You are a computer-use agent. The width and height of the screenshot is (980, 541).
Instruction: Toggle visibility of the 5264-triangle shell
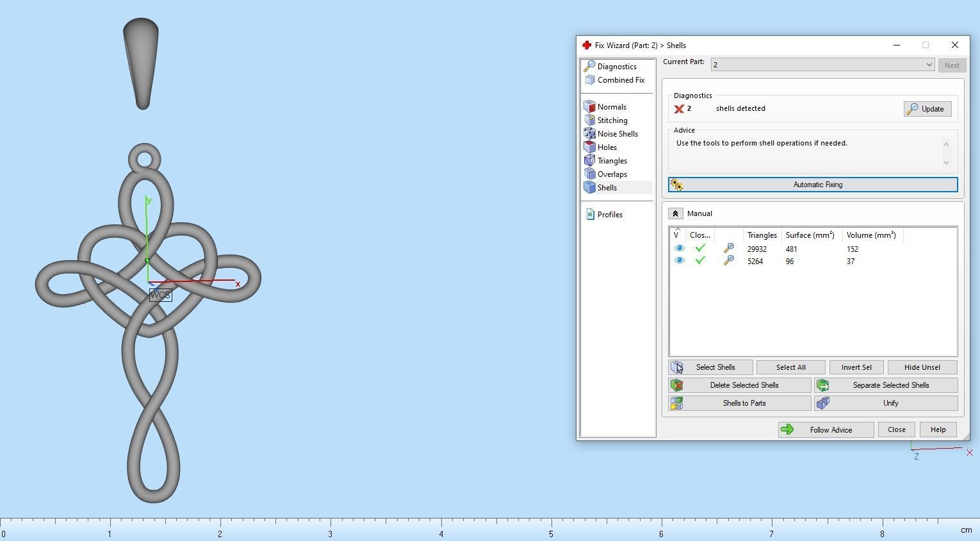point(679,261)
